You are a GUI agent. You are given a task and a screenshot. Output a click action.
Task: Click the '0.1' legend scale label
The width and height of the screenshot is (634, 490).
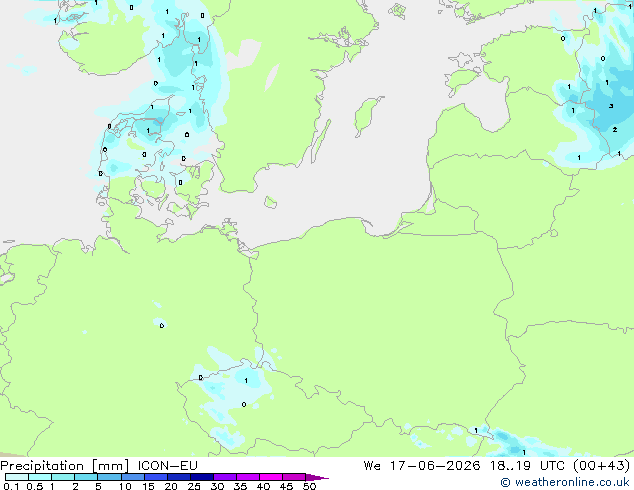pos(11,486)
